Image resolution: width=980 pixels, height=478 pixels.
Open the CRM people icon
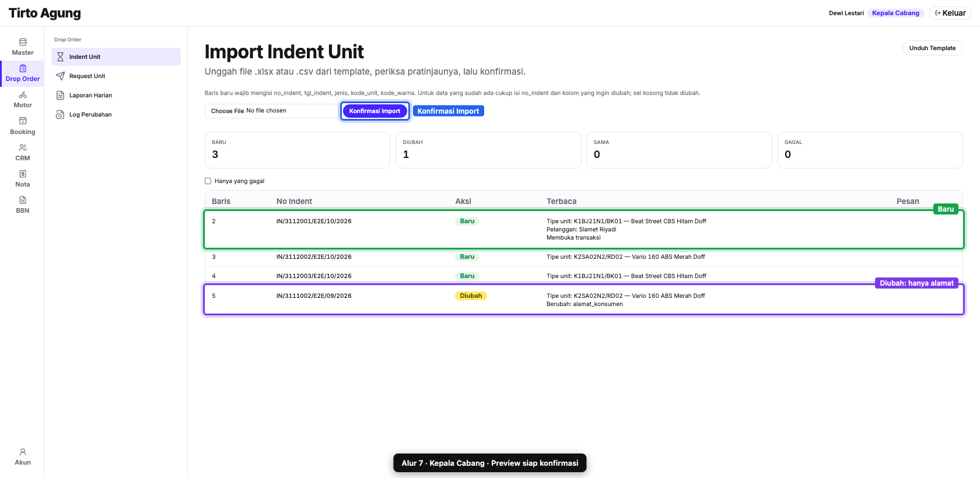[23, 147]
